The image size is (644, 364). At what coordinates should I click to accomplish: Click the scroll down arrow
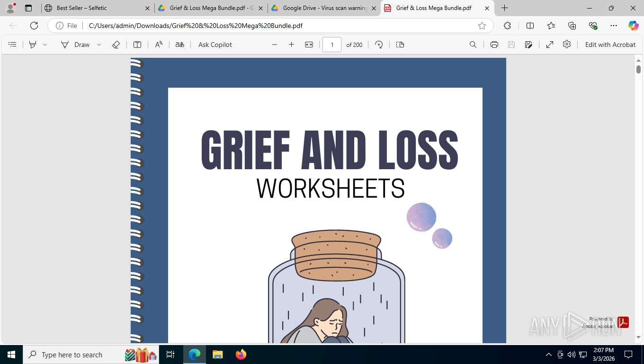pyautogui.click(x=638, y=337)
